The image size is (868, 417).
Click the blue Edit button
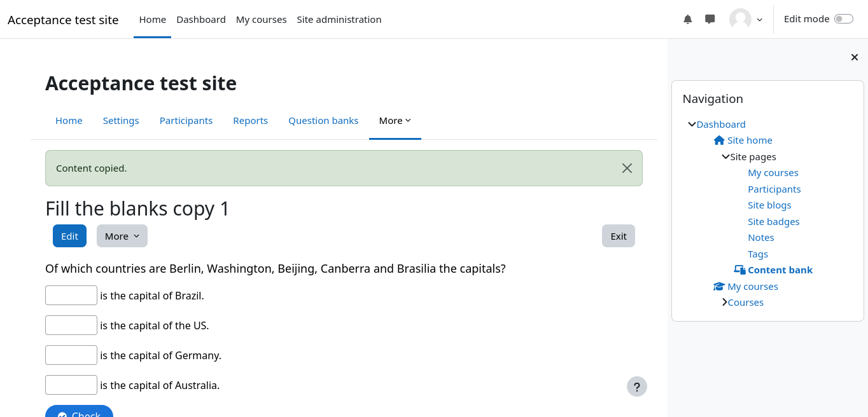69,236
